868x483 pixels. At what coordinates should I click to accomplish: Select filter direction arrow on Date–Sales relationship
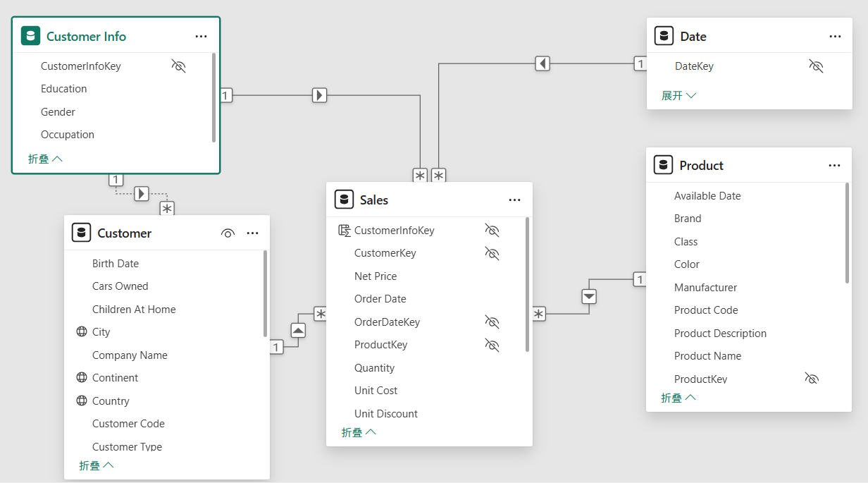[542, 63]
